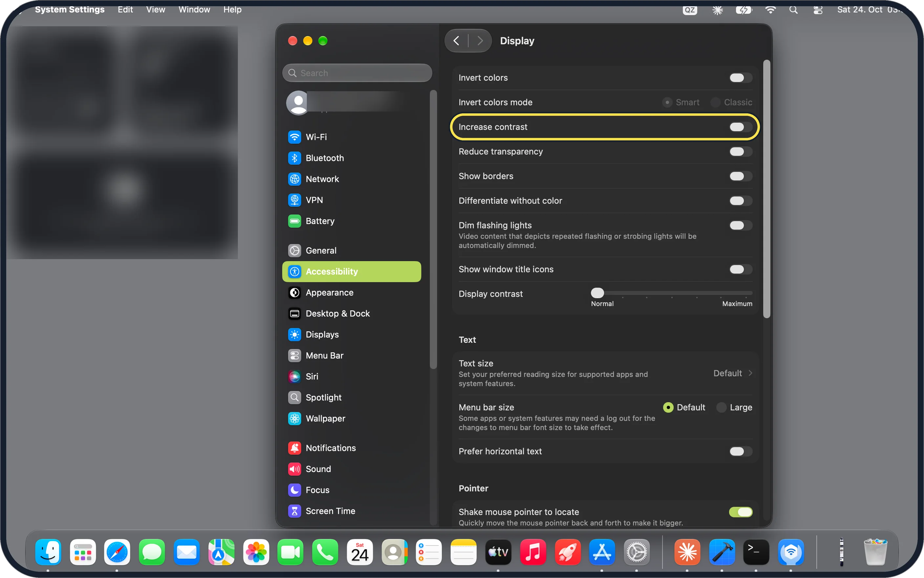Open Text size Default options
Image resolution: width=924 pixels, height=578 pixels.
pyautogui.click(x=733, y=373)
